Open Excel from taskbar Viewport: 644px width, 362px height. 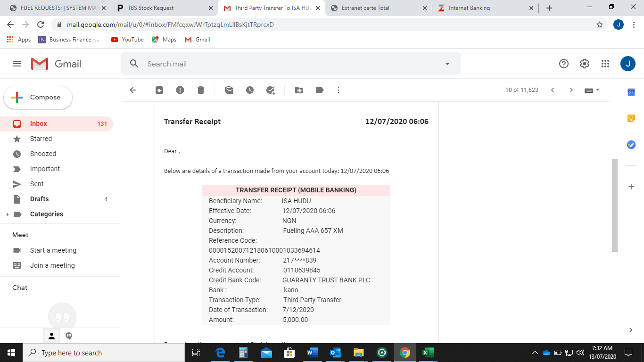(427, 353)
